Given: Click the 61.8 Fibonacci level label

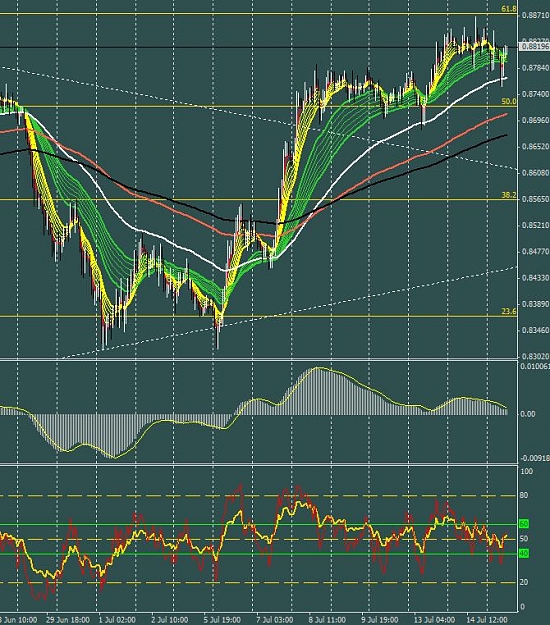Looking at the screenshot, I should point(509,9).
